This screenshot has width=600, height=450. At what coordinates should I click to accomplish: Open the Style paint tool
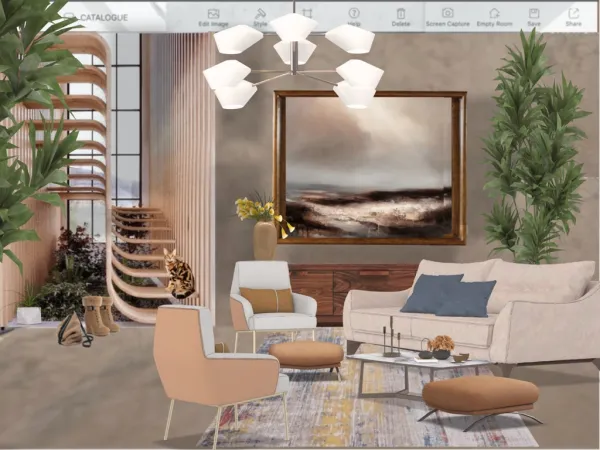[x=260, y=16]
